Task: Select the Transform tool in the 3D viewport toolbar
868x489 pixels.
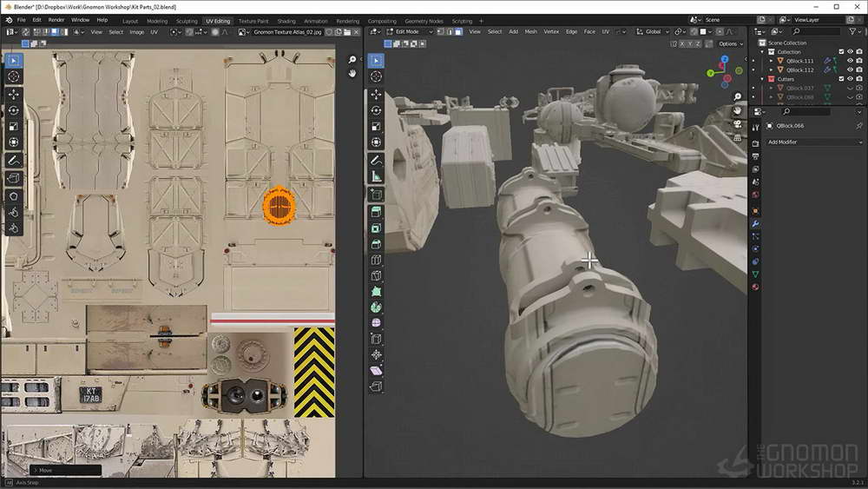Action: pos(376,142)
